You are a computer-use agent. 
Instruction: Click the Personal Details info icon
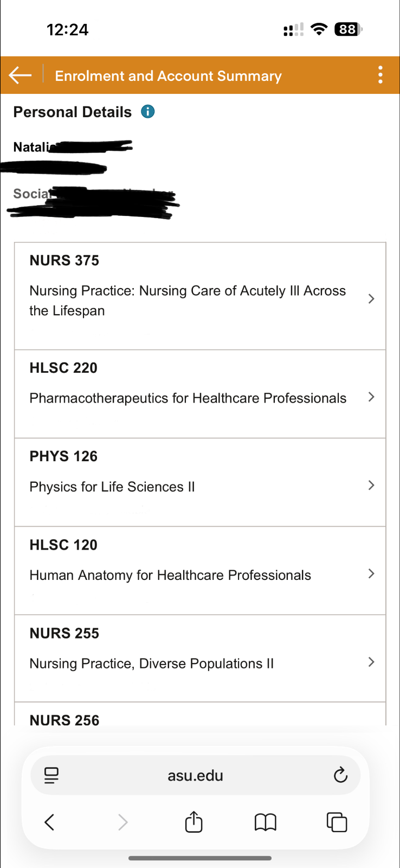(x=147, y=112)
